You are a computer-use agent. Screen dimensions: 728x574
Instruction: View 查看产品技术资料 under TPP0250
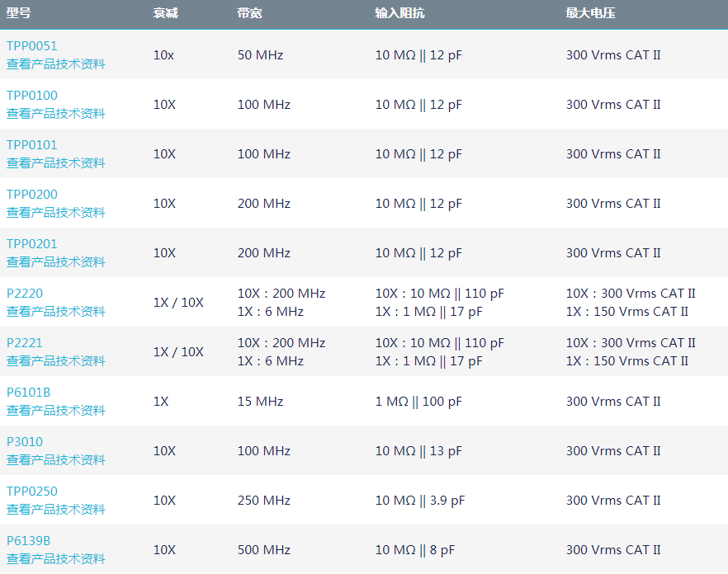[x=56, y=510]
